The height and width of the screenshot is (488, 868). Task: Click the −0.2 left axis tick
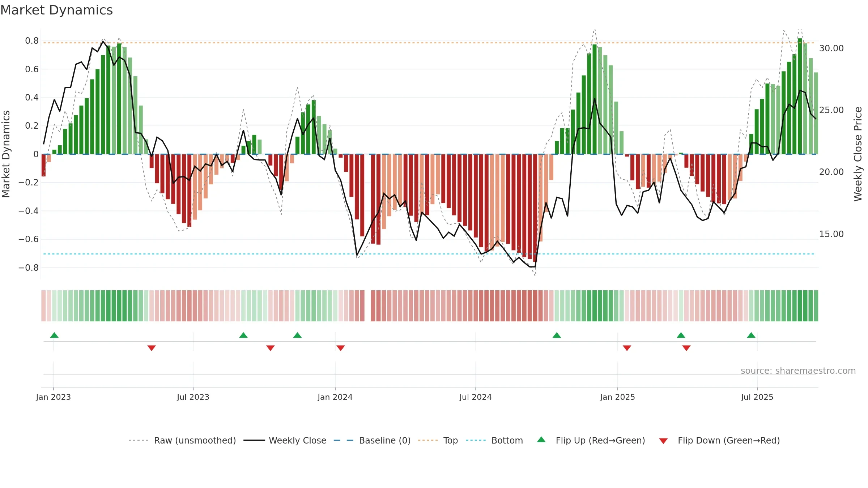[x=29, y=183]
